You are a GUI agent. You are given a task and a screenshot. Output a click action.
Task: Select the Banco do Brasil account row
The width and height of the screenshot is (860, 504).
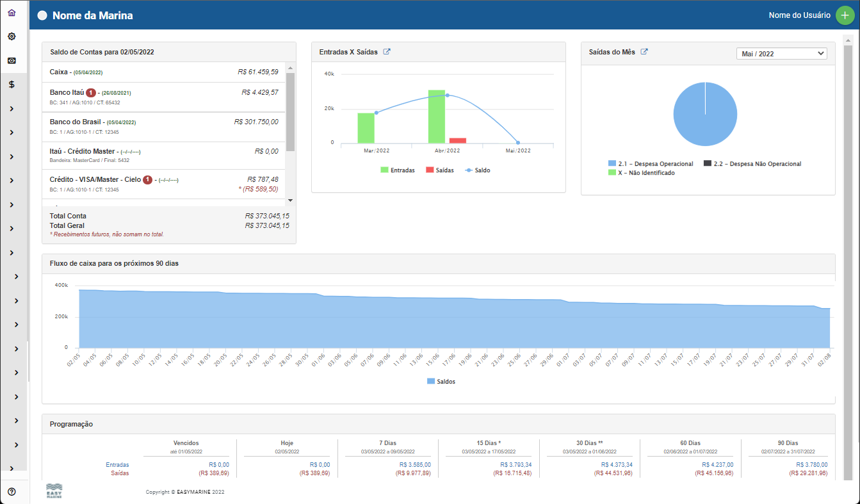tap(164, 126)
